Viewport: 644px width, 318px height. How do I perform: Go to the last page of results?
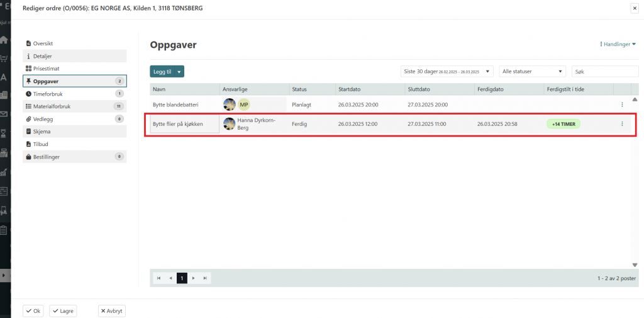pos(205,278)
